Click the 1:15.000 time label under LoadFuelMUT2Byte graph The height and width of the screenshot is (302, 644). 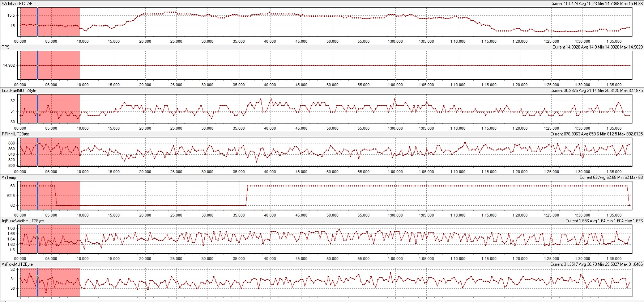(x=489, y=128)
